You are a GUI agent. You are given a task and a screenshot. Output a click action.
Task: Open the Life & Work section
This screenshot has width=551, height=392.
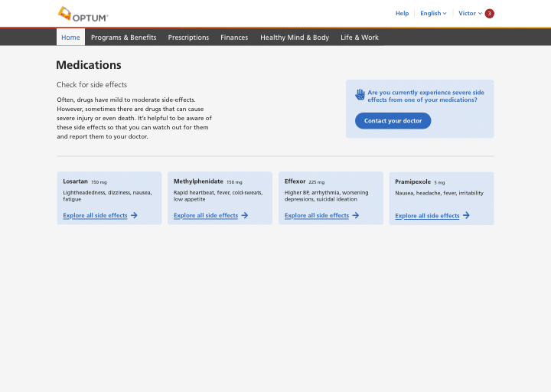[x=360, y=38]
